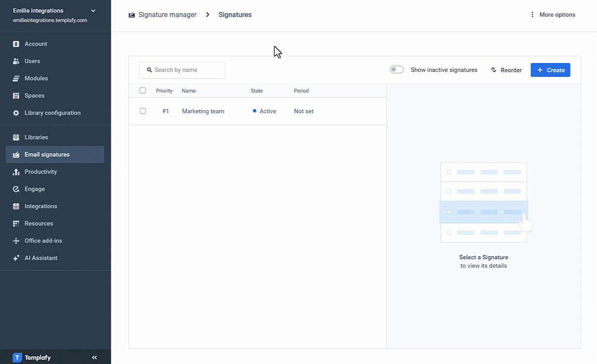Click the Reorder button
Image resolution: width=597 pixels, height=364 pixels.
[506, 70]
